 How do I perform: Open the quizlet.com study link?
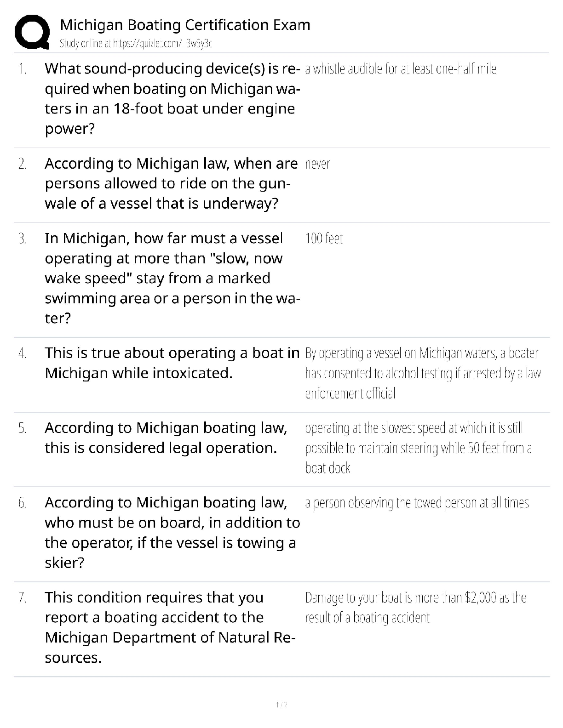[x=136, y=44]
